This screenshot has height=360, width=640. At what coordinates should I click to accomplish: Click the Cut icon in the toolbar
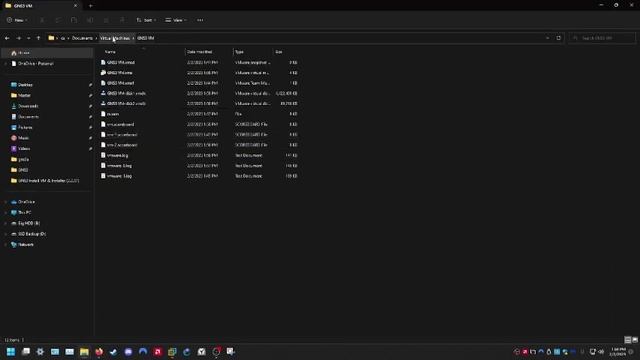click(42, 20)
